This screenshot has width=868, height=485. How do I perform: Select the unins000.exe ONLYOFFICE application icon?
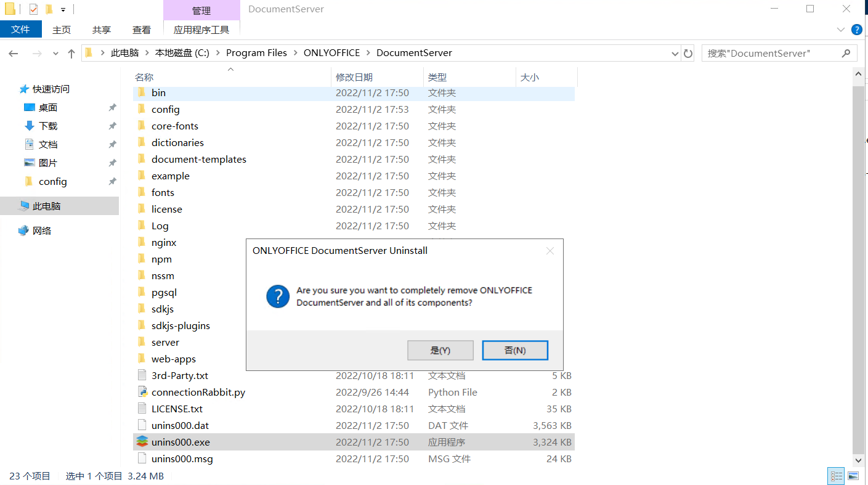click(x=142, y=442)
